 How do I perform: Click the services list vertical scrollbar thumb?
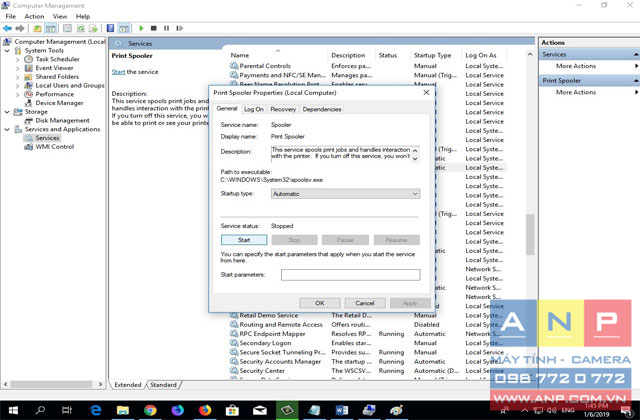530,234
